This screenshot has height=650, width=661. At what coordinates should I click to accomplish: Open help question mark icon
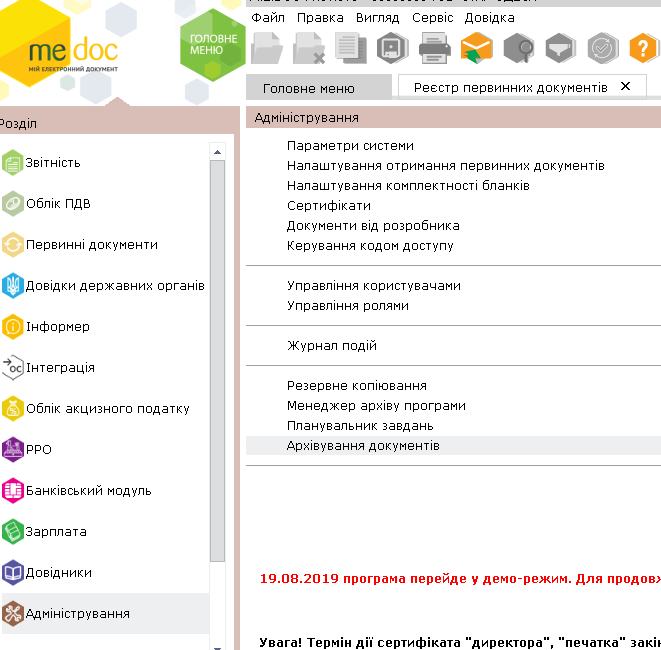pyautogui.click(x=643, y=48)
